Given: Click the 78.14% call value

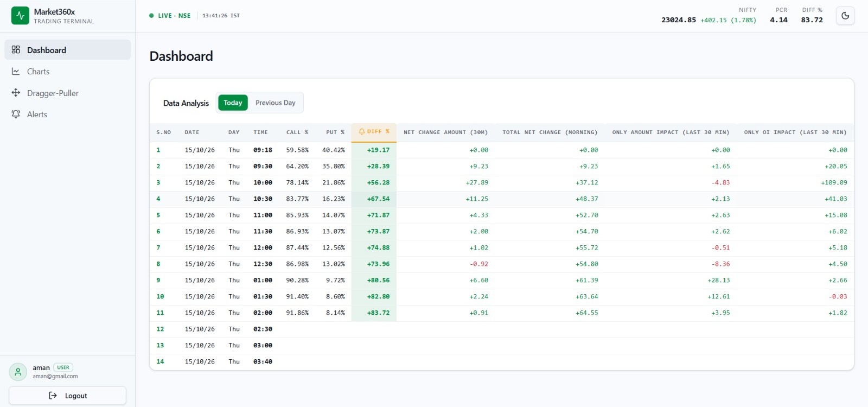Looking at the screenshot, I should pos(297,183).
